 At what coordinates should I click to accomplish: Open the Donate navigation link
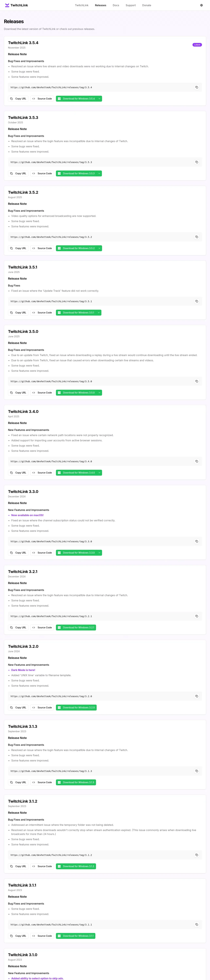(x=147, y=5)
